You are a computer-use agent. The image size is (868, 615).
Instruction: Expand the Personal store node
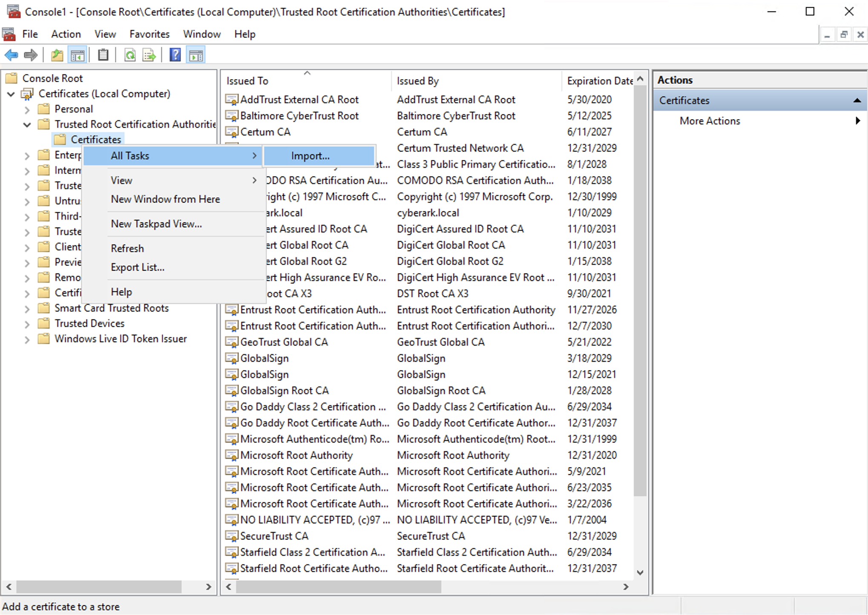tap(27, 110)
